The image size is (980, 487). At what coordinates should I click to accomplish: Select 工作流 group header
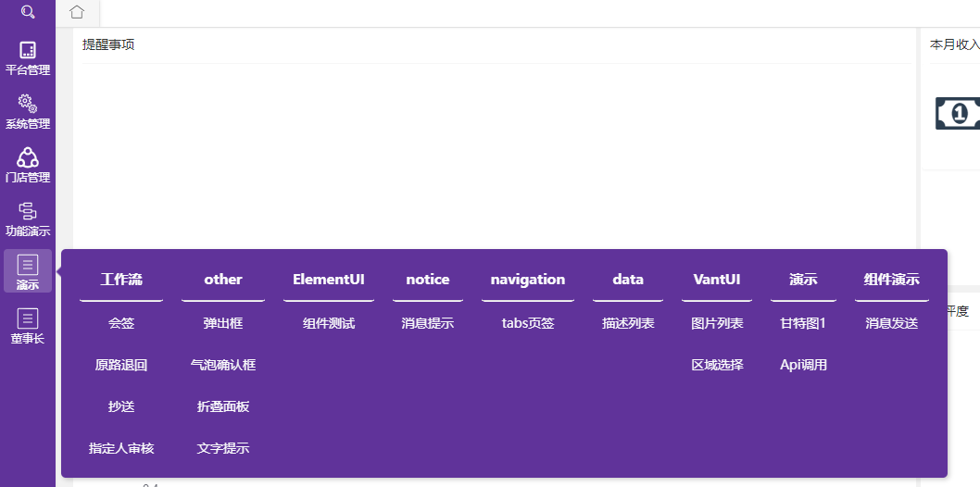pyautogui.click(x=121, y=280)
